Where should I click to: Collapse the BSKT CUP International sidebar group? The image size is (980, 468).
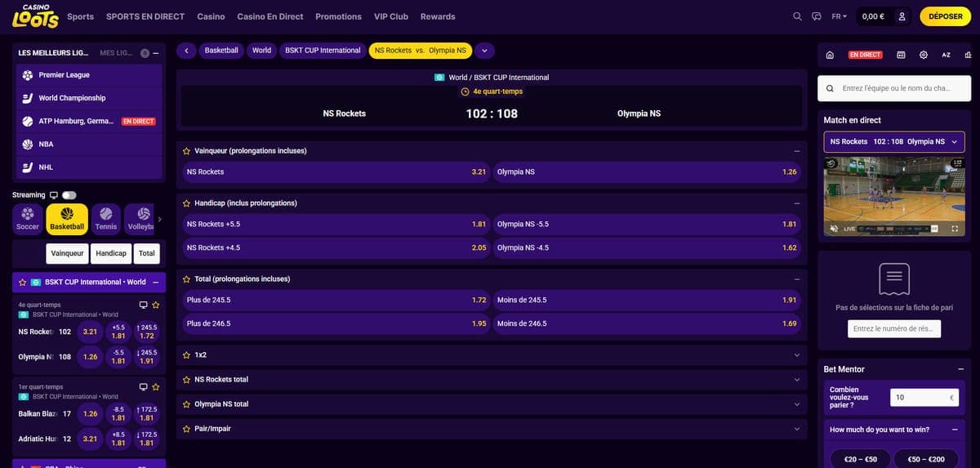(155, 282)
